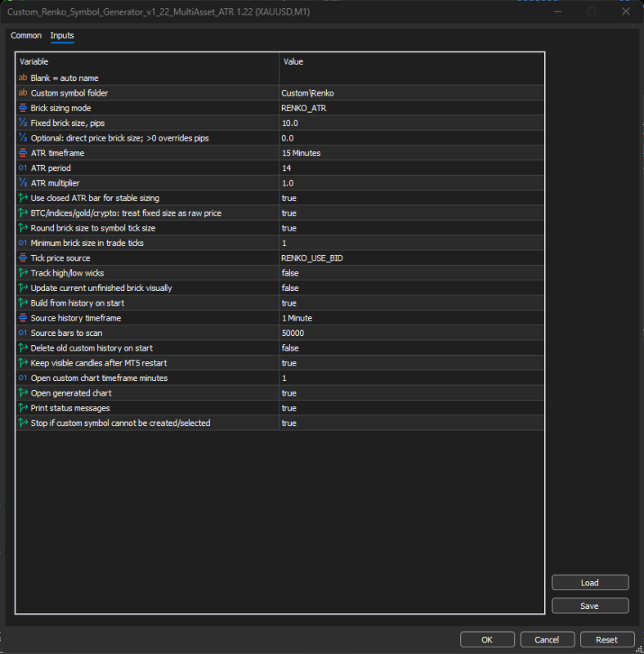644x654 pixels.
Task: Click the bool icon beside Print status messages
Action: coord(23,408)
